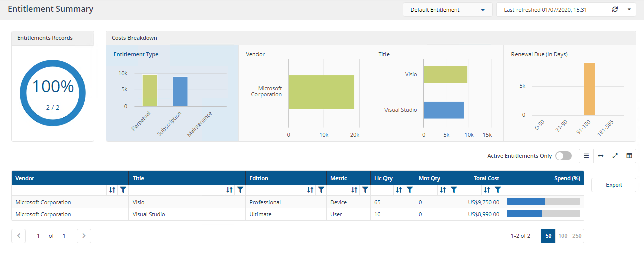This screenshot has height=257, width=644.
Task: Toggle Active Entitlements Only switch
Action: 563,156
